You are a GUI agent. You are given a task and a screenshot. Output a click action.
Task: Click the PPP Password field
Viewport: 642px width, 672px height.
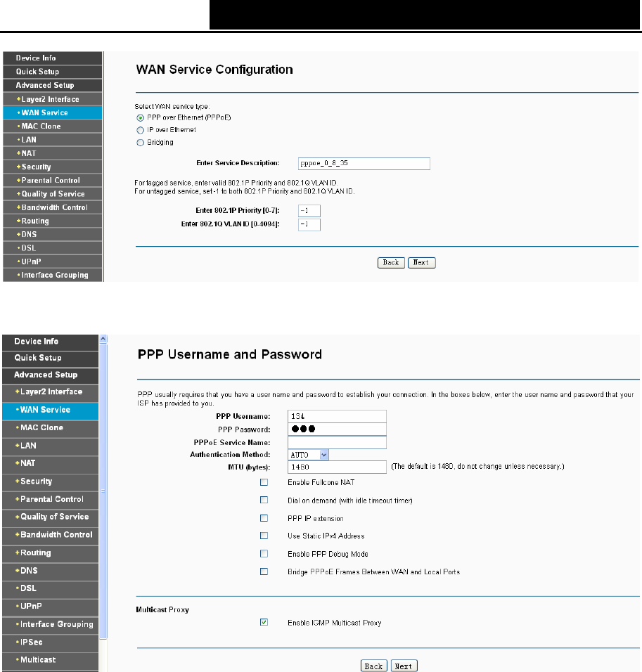(x=337, y=429)
